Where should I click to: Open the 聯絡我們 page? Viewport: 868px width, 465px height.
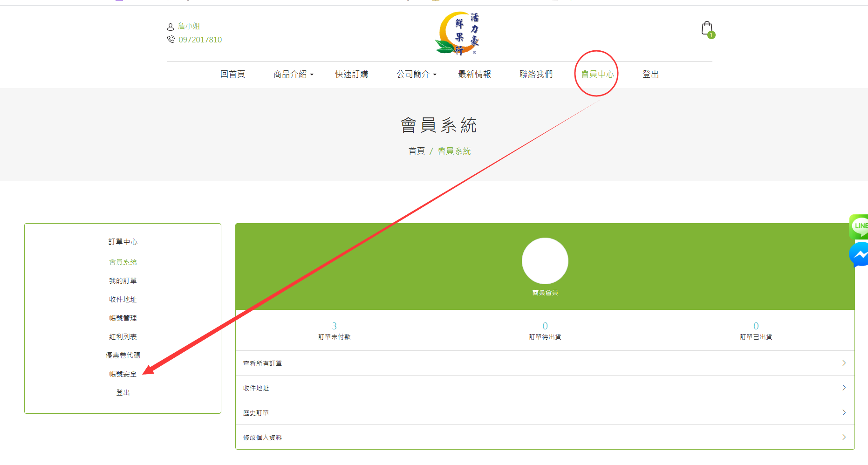pos(536,74)
